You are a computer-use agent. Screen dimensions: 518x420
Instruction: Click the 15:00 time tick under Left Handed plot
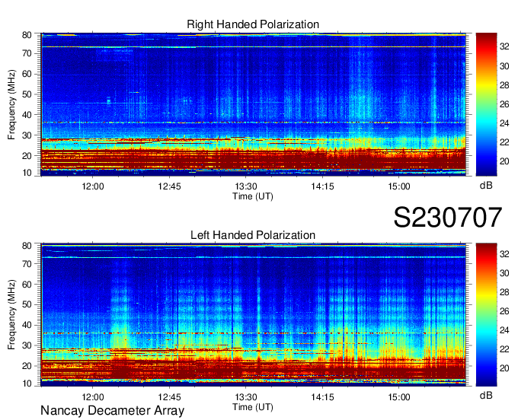[x=399, y=397]
